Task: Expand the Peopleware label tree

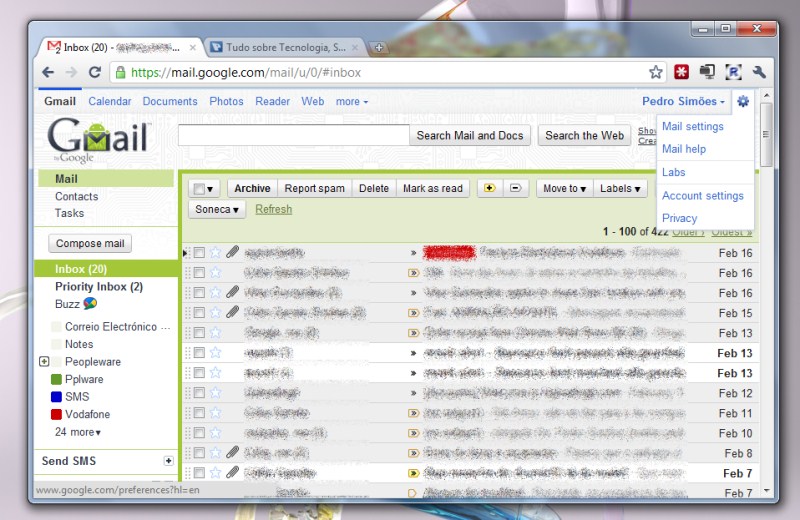Action: click(x=44, y=361)
